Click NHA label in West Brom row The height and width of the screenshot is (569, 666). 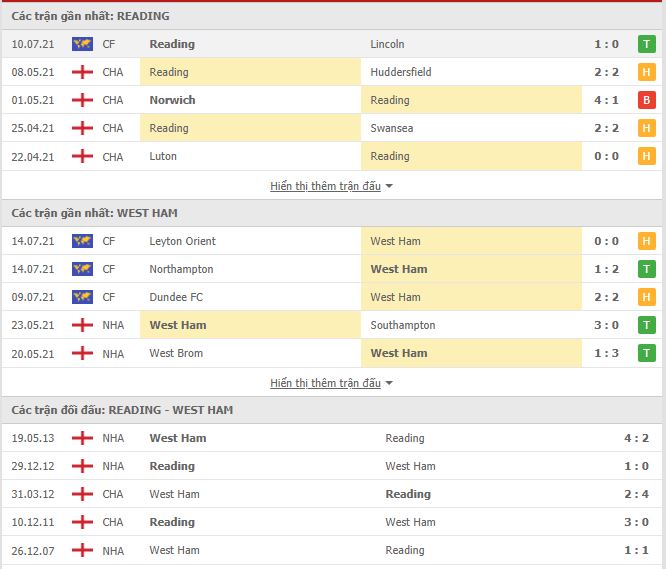(x=113, y=353)
